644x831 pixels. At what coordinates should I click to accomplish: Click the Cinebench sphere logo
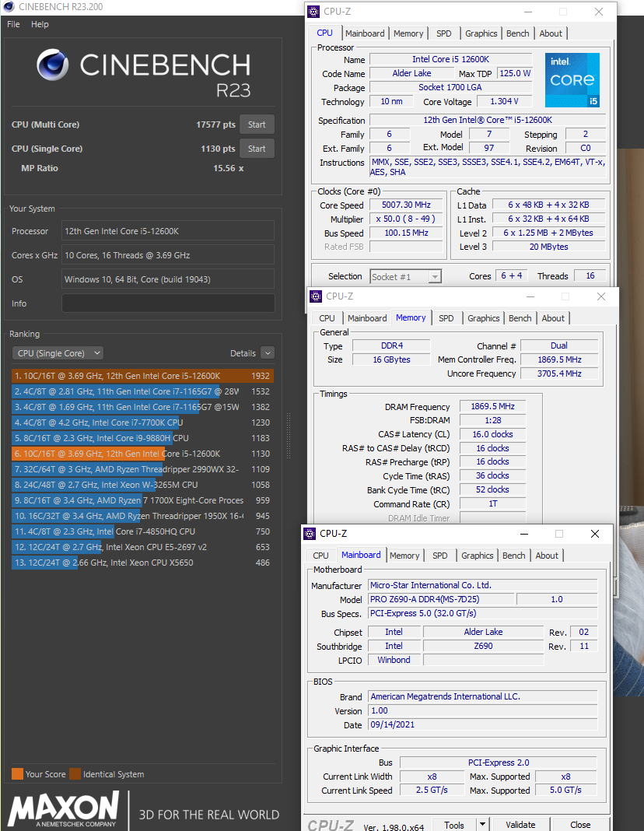pos(52,65)
